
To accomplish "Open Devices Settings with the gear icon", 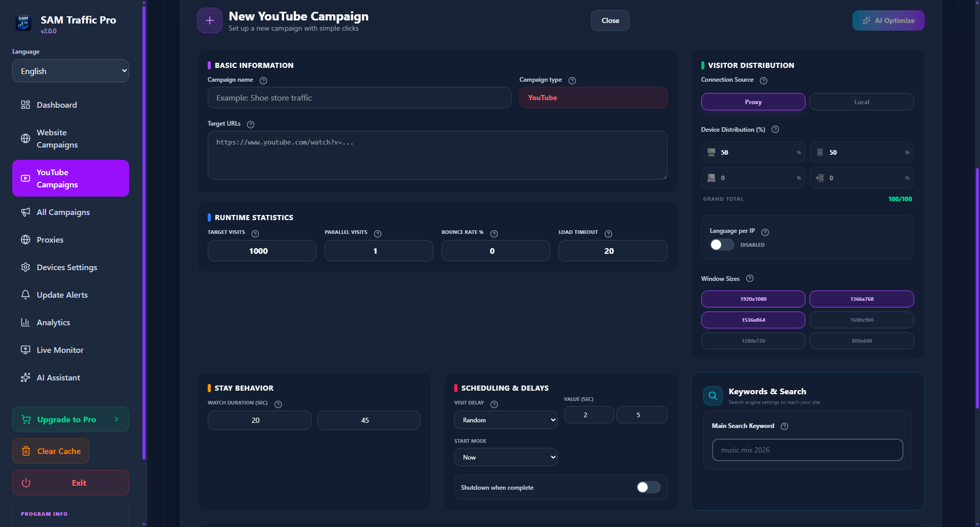I will (67, 267).
